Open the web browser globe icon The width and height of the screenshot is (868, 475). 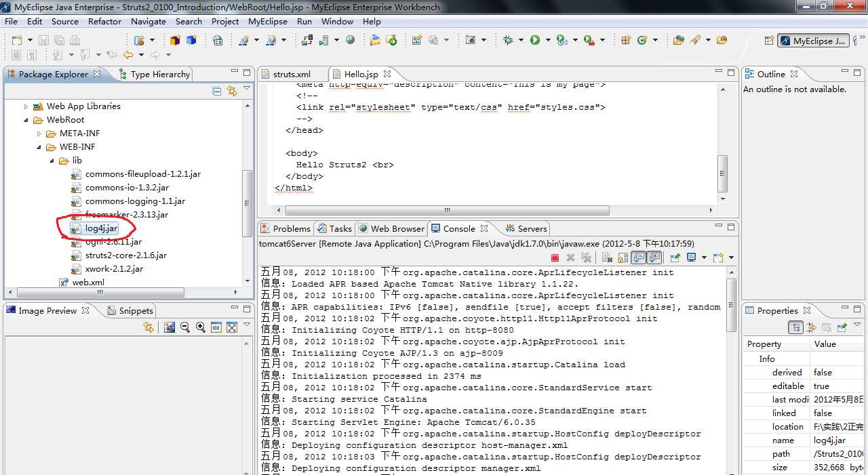click(x=350, y=41)
